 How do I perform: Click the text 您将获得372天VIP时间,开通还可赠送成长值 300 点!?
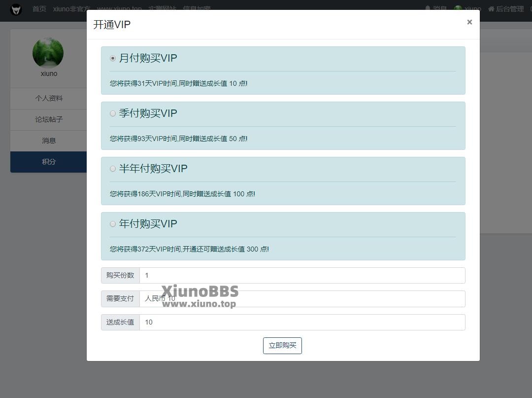(189, 249)
